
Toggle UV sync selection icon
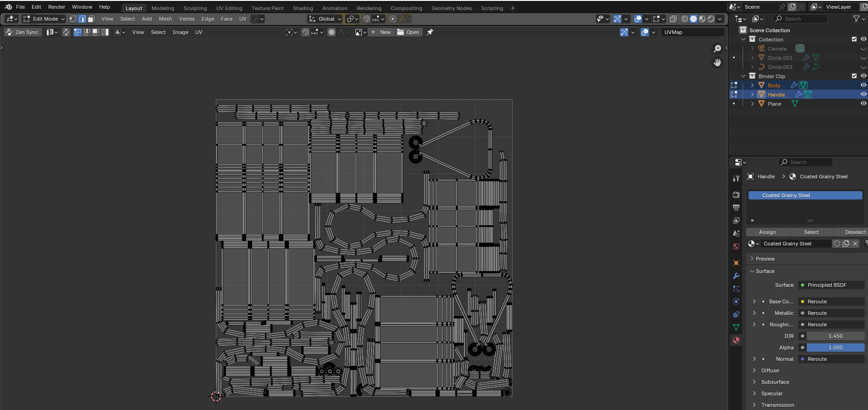(66, 32)
